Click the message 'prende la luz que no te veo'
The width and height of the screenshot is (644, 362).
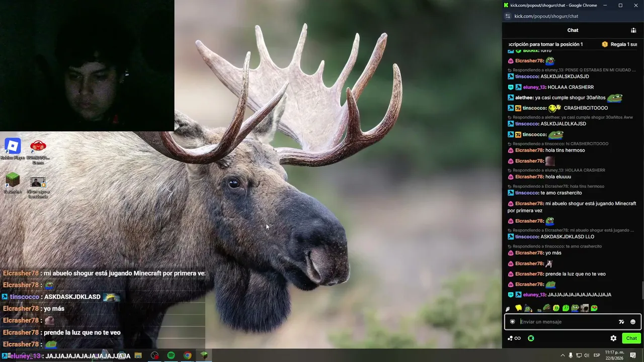(576, 274)
